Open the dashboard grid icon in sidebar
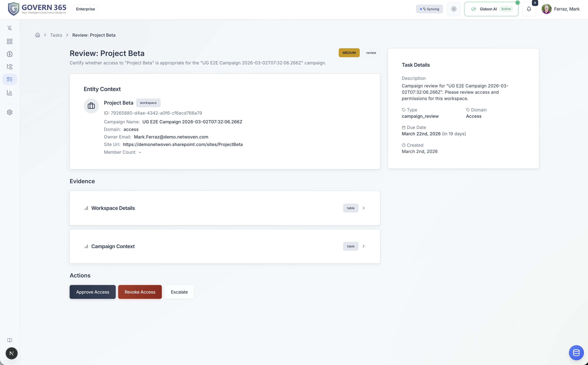This screenshot has width=588, height=365. (10, 42)
